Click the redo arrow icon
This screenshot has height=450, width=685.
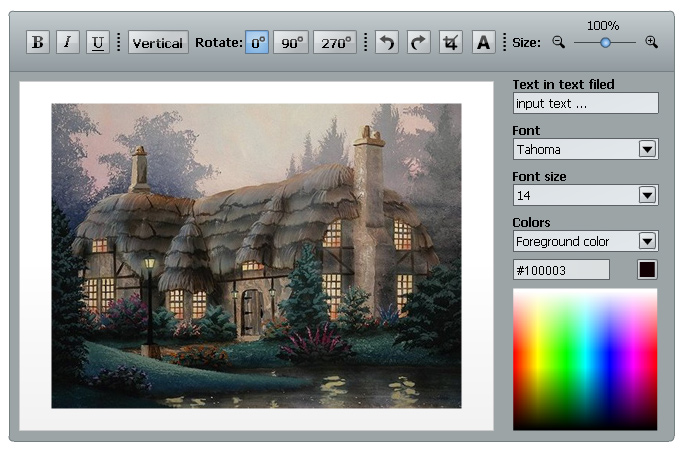pyautogui.click(x=419, y=42)
